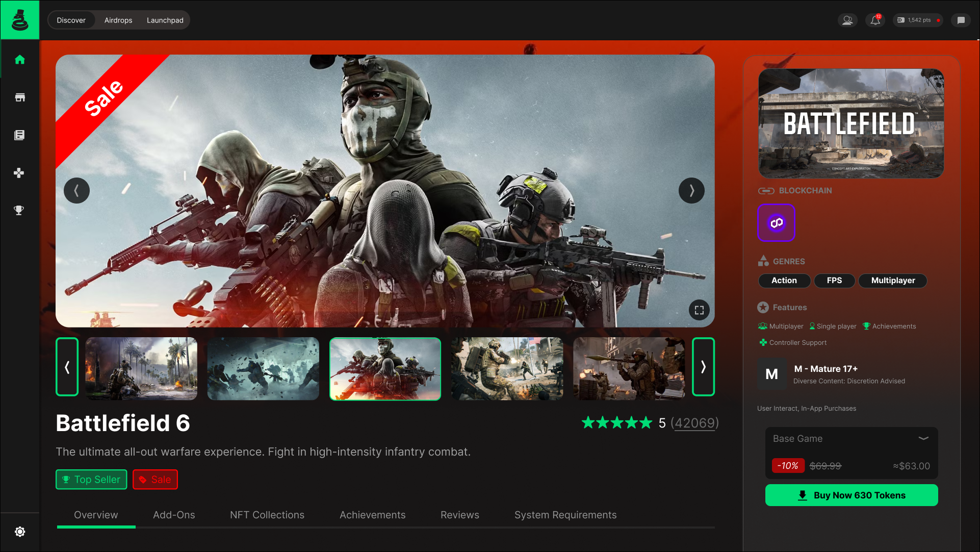Select the Polygon blockchain icon
The width and height of the screenshot is (980, 552).
point(776,223)
